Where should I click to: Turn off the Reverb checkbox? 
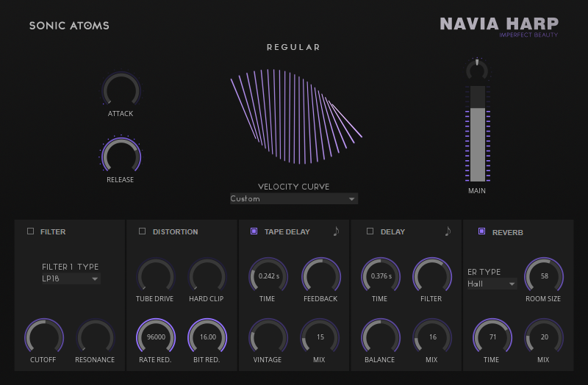(481, 231)
